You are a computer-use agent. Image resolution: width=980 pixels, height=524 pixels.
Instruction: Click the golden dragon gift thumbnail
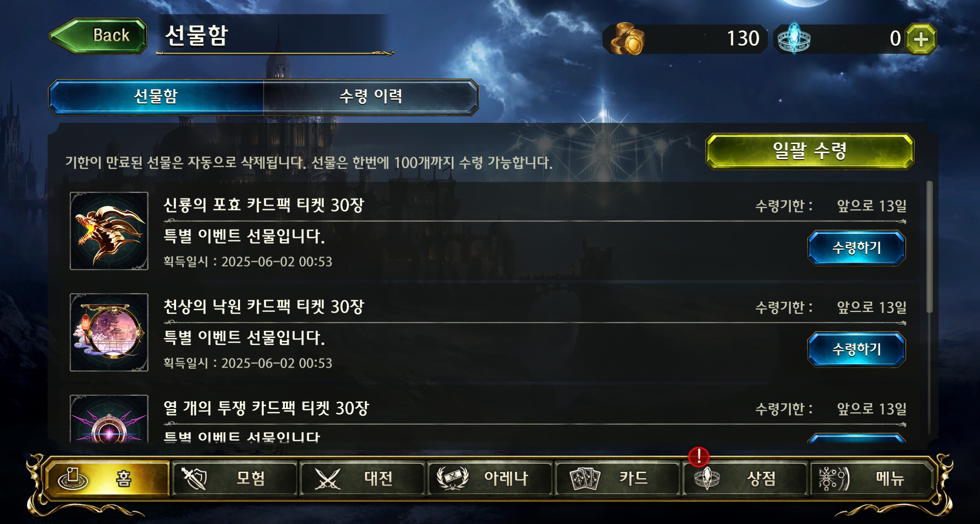tap(109, 231)
